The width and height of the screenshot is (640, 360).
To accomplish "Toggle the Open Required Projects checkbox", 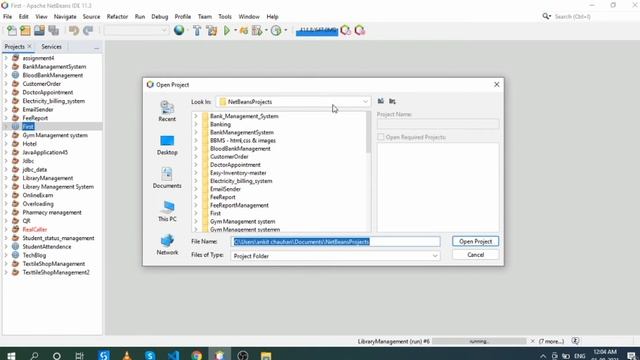I will click(x=381, y=137).
